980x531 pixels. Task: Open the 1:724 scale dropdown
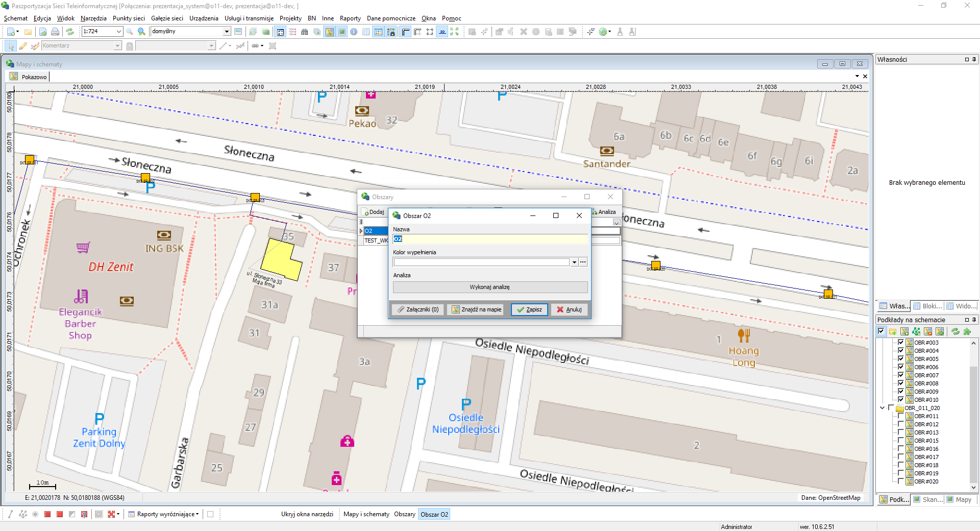click(x=119, y=32)
